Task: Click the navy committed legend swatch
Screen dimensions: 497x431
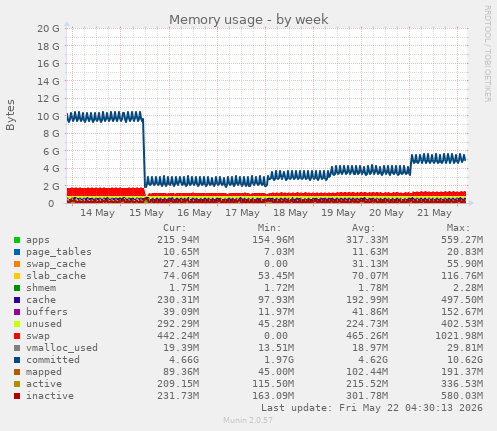Action: coord(17,360)
